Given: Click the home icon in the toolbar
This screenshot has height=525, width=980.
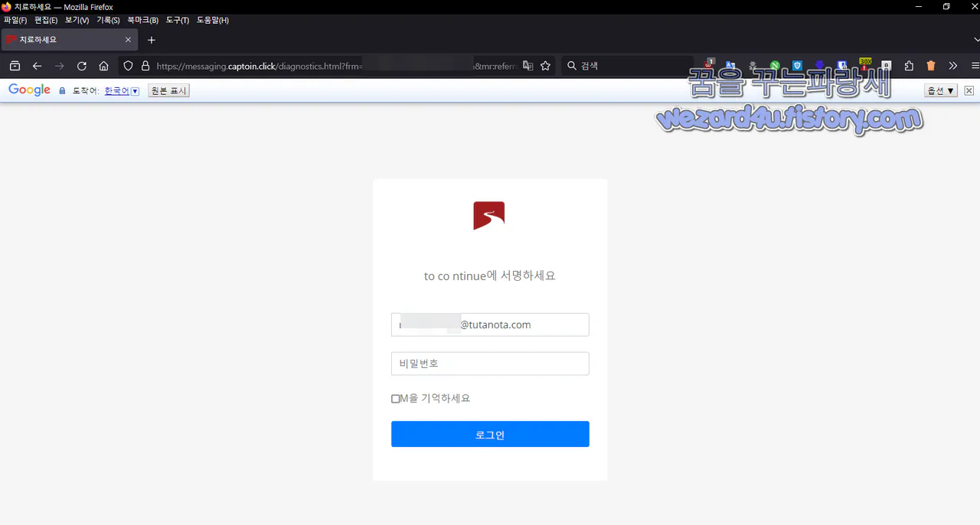Looking at the screenshot, I should click(103, 66).
